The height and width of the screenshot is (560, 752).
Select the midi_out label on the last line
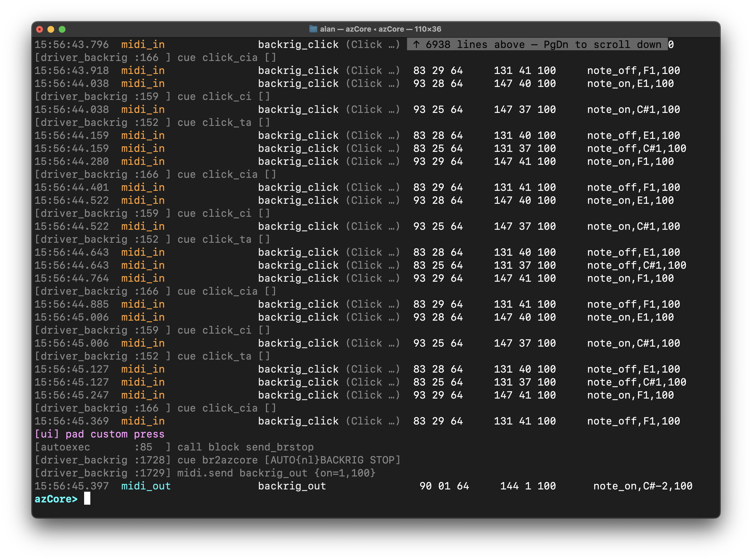point(146,486)
